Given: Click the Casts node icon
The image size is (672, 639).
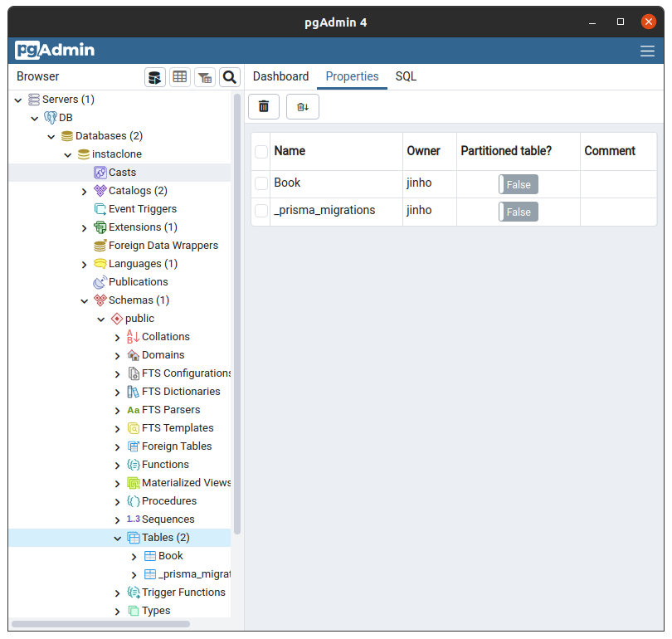Looking at the screenshot, I should click(x=100, y=173).
